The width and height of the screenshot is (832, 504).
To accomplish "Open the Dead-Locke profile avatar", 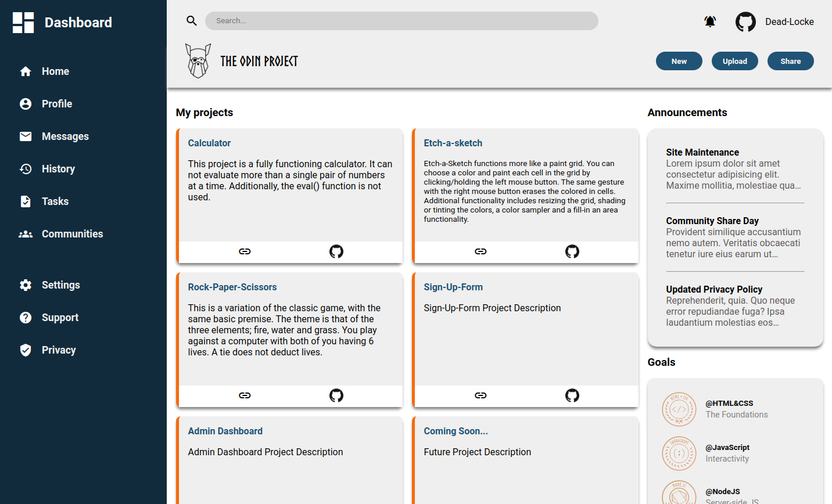I will [745, 21].
